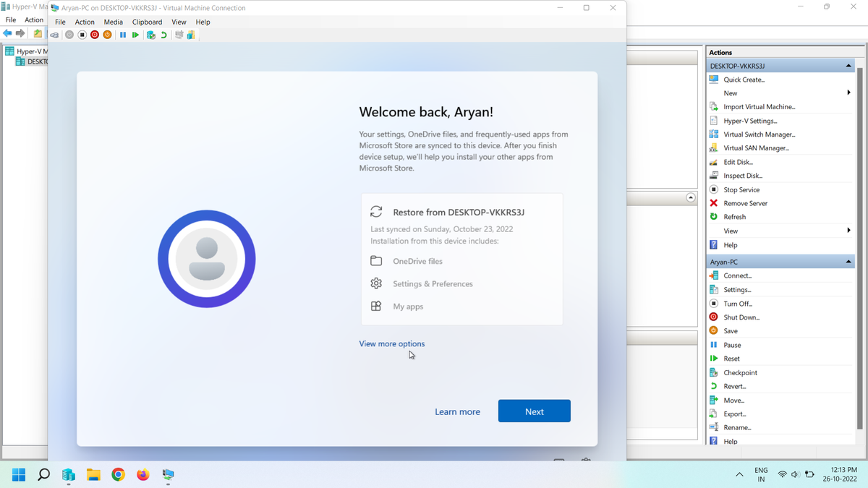
Task: Click the battery tray icon
Action: (x=809, y=474)
